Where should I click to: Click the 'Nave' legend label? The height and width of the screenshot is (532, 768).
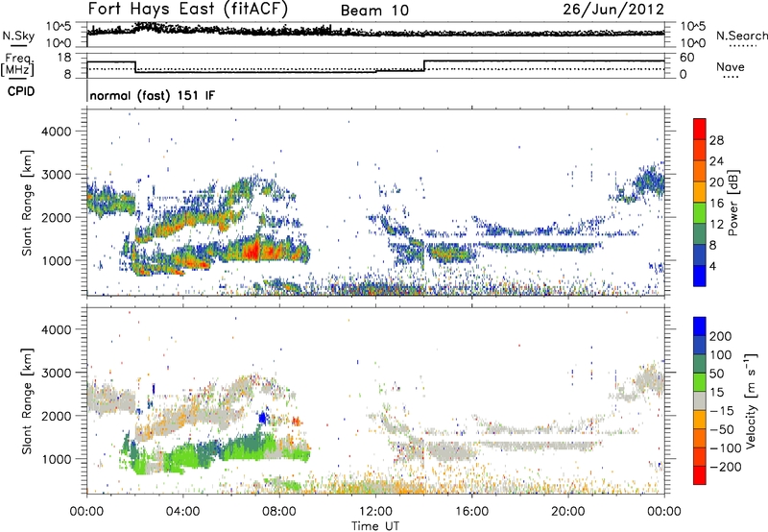click(730, 66)
